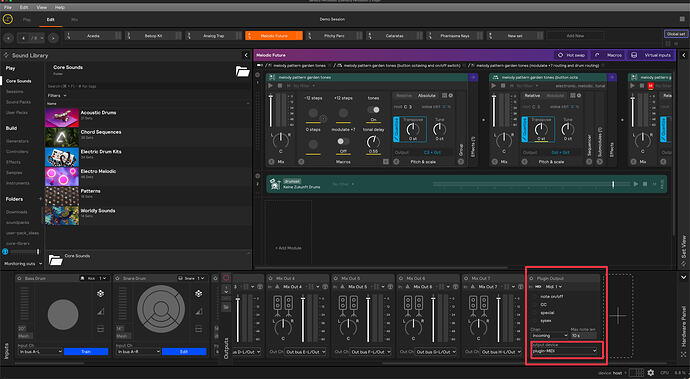Toggle Bass Drum power button
This screenshot has width=690, height=379.
pyautogui.click(x=19, y=279)
